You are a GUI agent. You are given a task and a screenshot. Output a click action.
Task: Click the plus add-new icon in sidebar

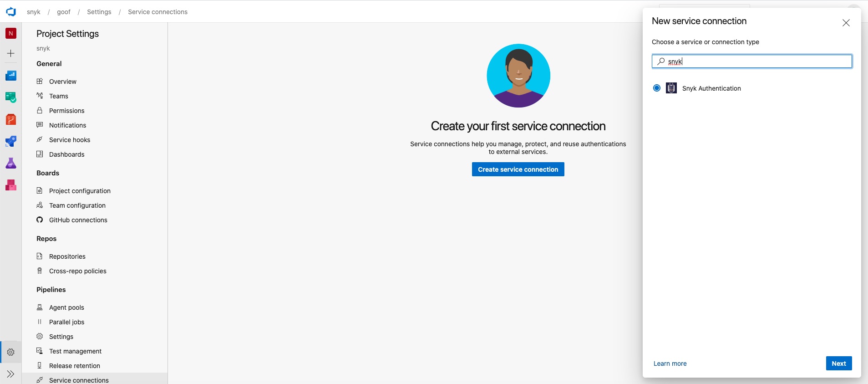click(x=11, y=53)
